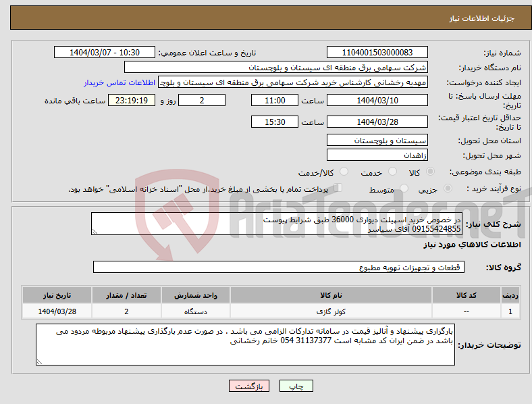Viewport: 532px width, 404px height.
Task: Grab the description textarea resize handle
Action: coord(95,232)
